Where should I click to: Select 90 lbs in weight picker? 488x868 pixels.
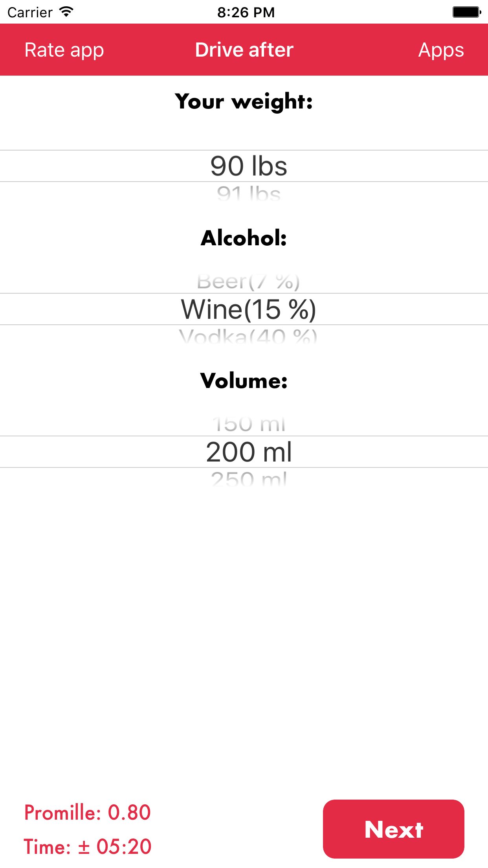pos(248,166)
